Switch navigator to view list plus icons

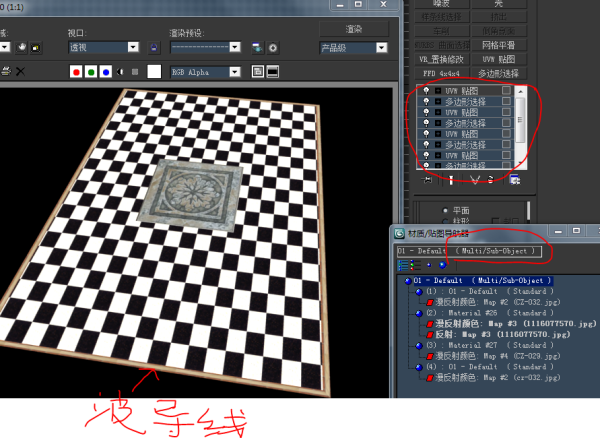415,265
